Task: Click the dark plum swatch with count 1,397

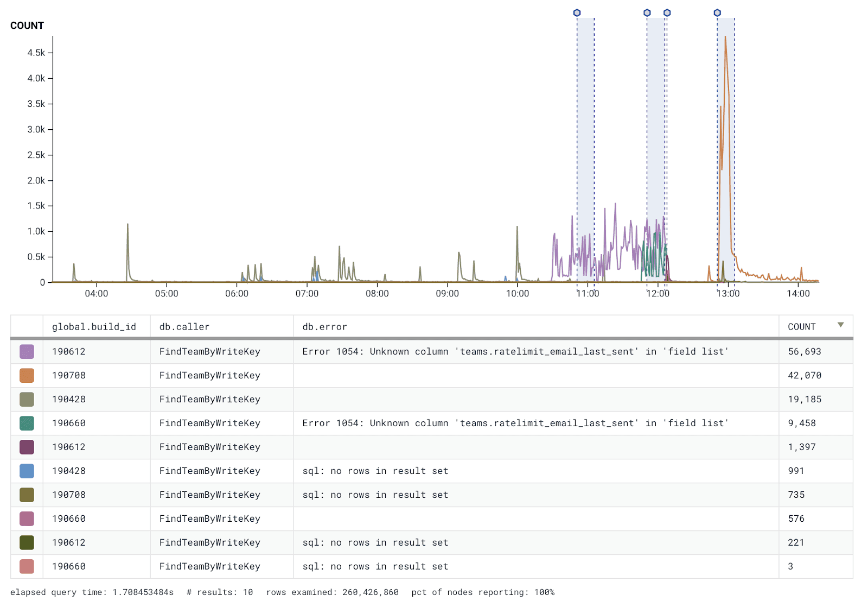Action: coord(27,447)
